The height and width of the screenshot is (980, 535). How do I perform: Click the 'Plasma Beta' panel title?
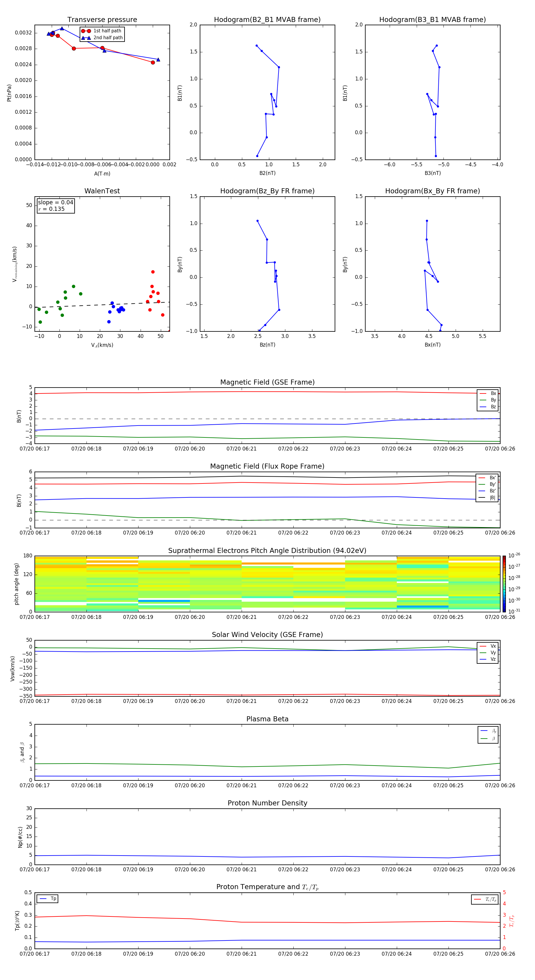[x=267, y=719]
